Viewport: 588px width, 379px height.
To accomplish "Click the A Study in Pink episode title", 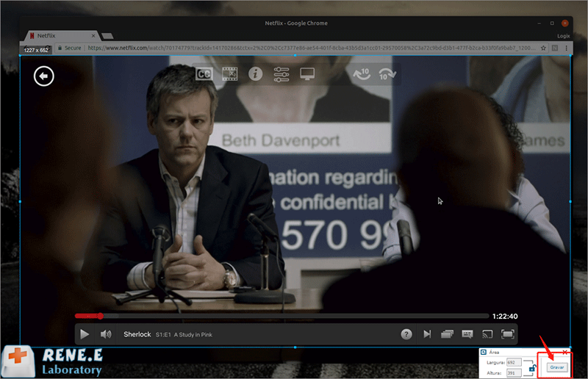I will click(x=193, y=335).
